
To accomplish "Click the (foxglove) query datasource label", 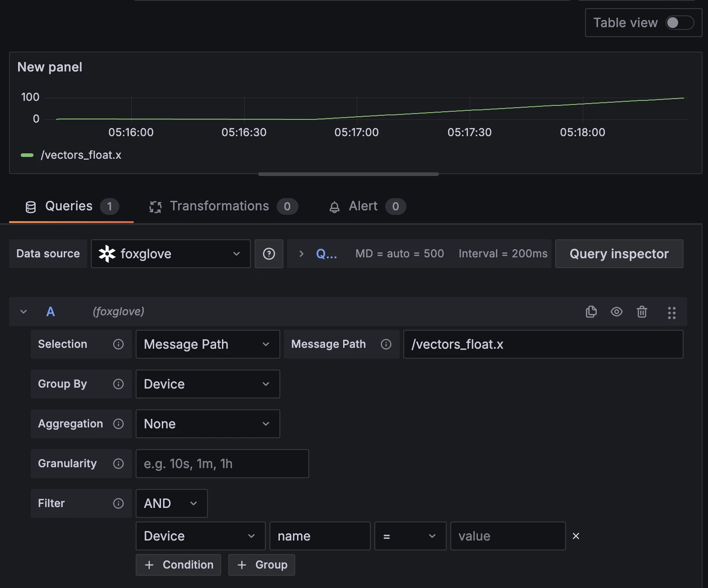I will 118,312.
